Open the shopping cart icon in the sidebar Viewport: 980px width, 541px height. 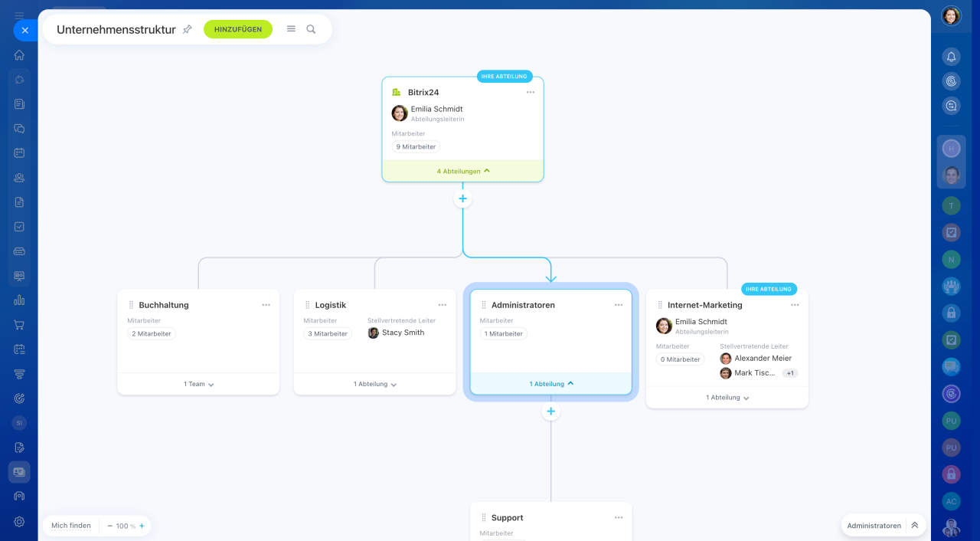19,325
